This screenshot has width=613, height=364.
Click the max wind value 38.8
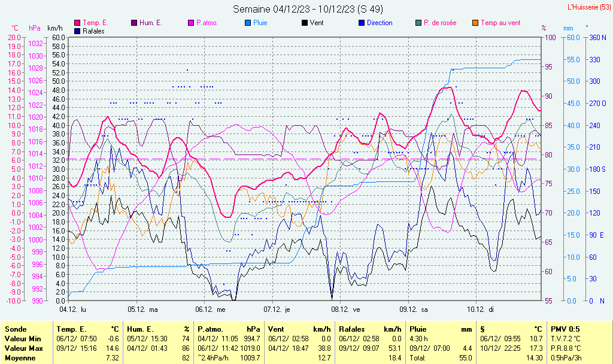pyautogui.click(x=324, y=348)
